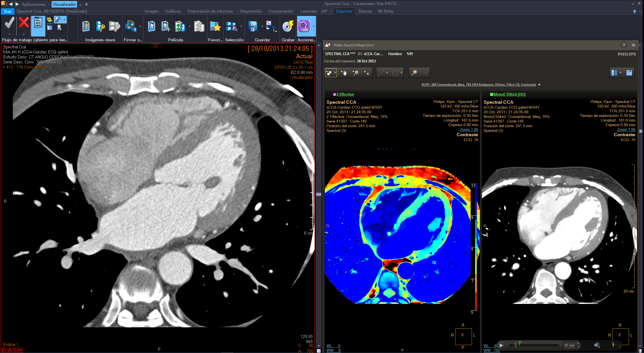
Task: Open the red X reject dropdown arrow
Action: (x=24, y=34)
